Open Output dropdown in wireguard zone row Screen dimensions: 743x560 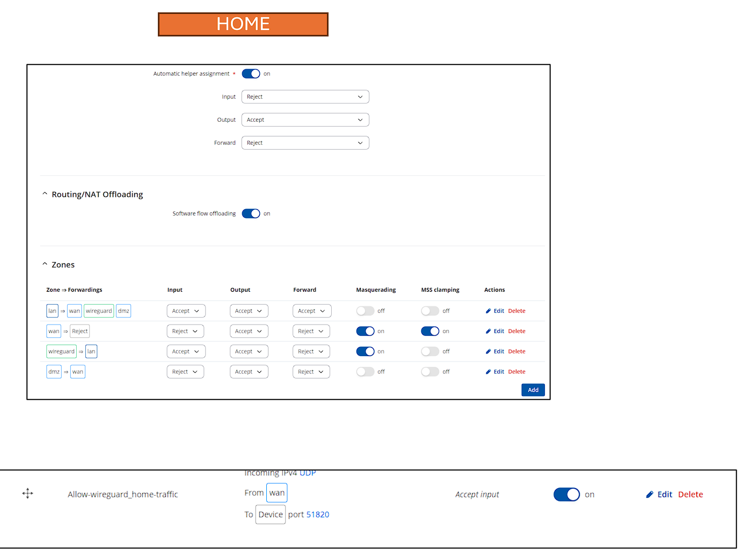[249, 352]
